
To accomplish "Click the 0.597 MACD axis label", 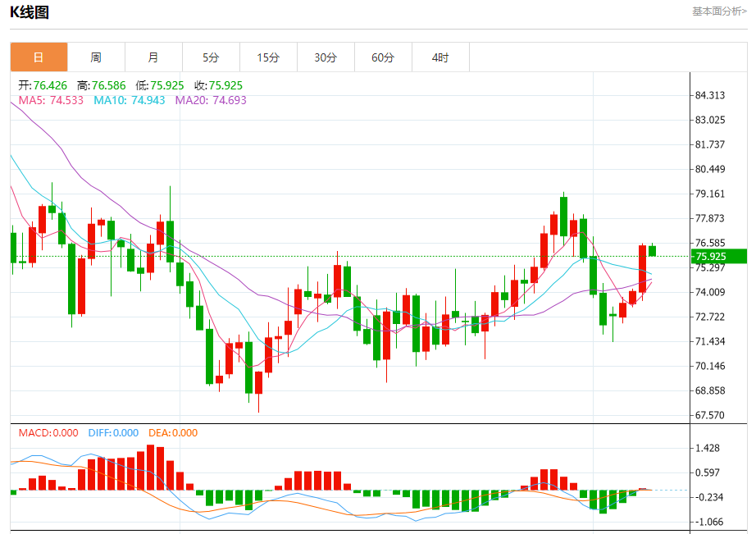I will tap(708, 472).
